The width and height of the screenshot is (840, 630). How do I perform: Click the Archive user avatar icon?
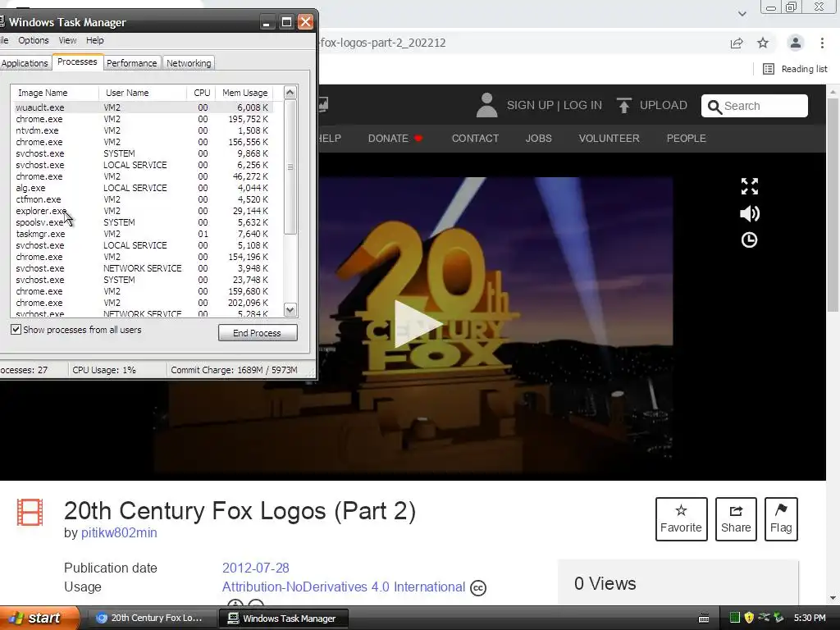(x=486, y=105)
